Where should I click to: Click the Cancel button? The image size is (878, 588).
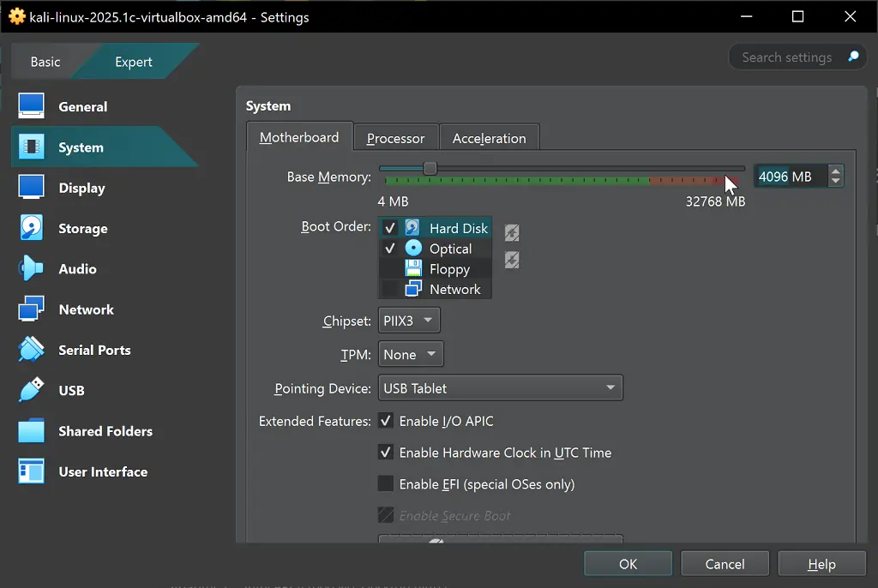(x=725, y=563)
